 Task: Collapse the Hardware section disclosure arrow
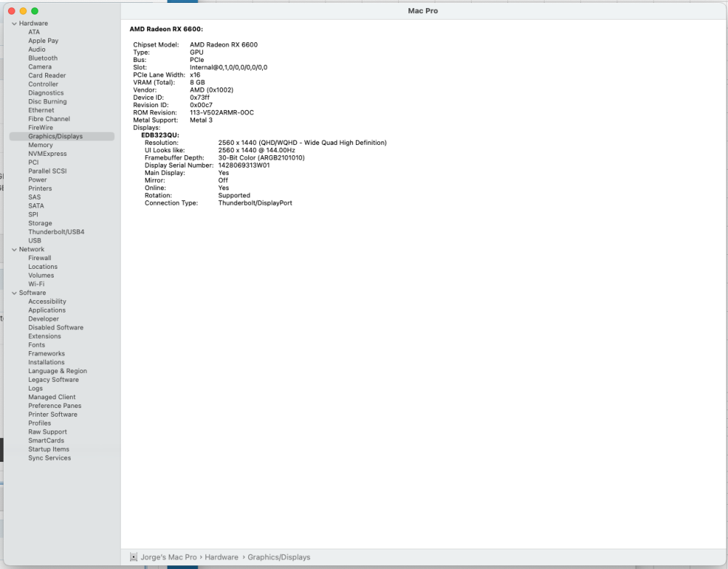(14, 24)
